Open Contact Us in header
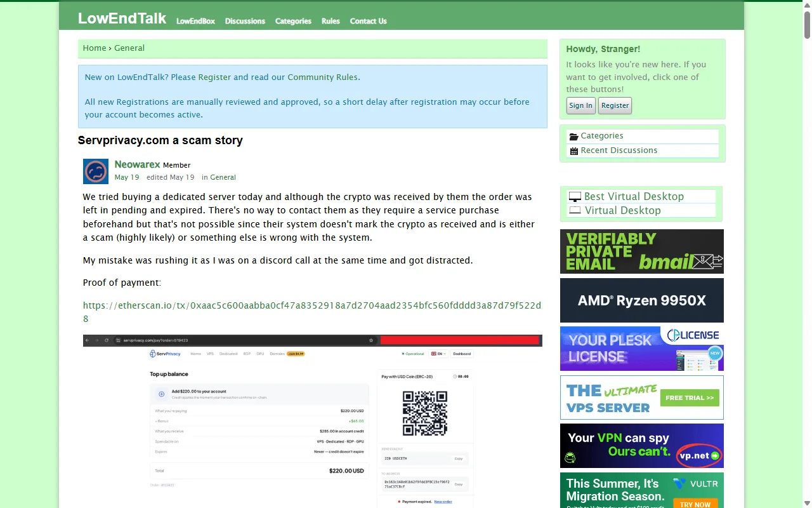812x508 pixels. 368,21
